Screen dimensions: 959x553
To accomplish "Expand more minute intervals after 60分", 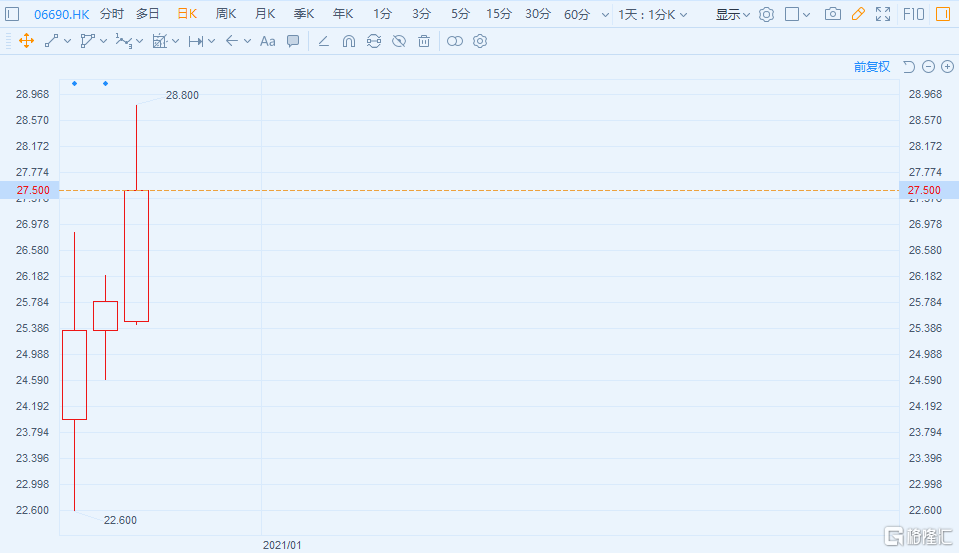I will click(x=605, y=14).
